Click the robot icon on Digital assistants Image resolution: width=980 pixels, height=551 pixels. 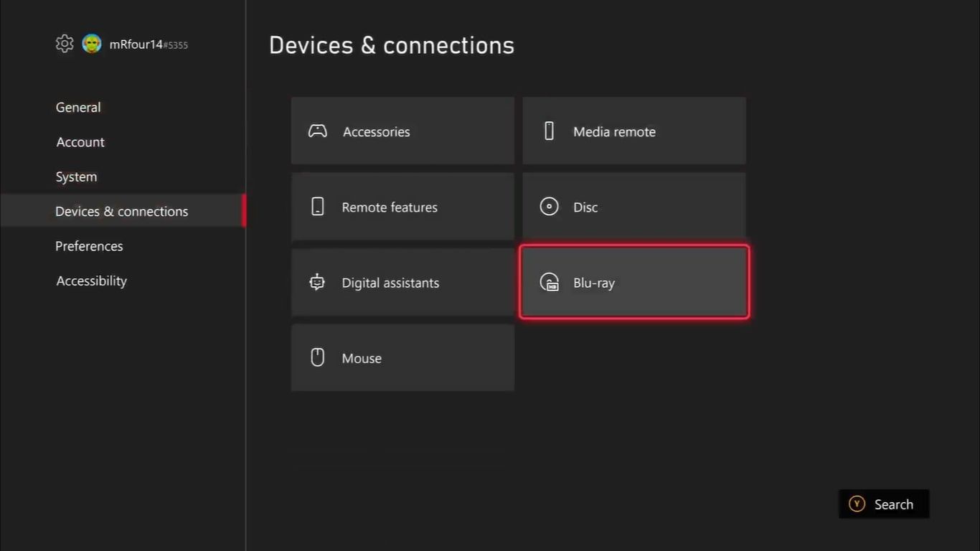tap(317, 283)
